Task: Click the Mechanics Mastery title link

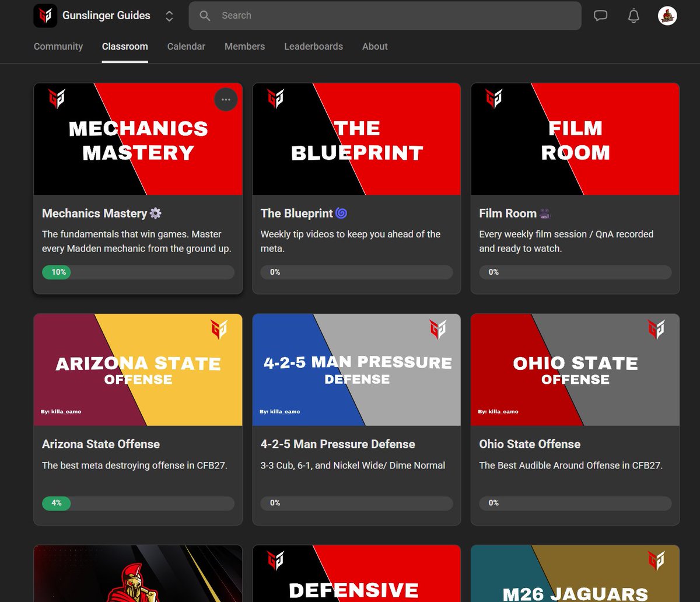Action: click(94, 213)
